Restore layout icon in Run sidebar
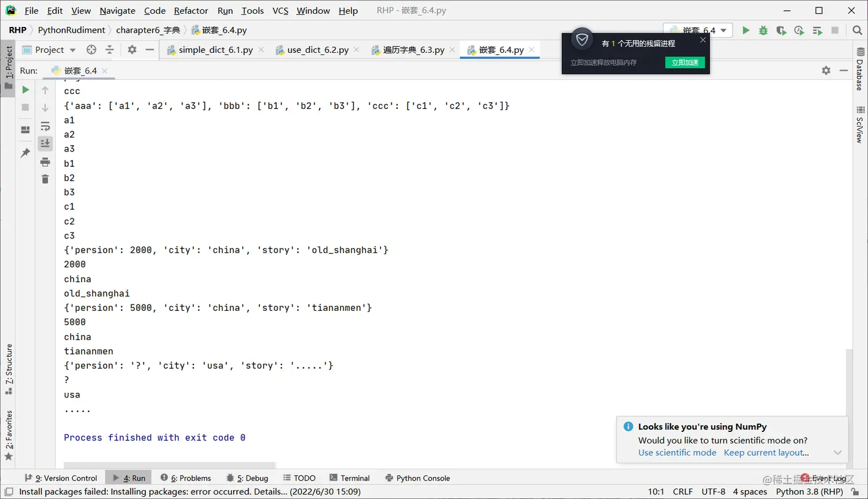Screen dimensions: 868x499 (x=25, y=130)
